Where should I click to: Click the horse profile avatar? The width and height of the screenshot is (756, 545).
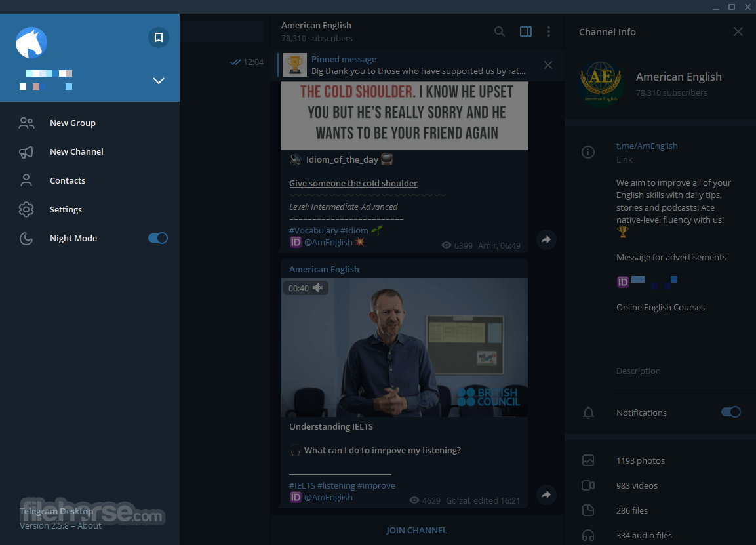31,43
